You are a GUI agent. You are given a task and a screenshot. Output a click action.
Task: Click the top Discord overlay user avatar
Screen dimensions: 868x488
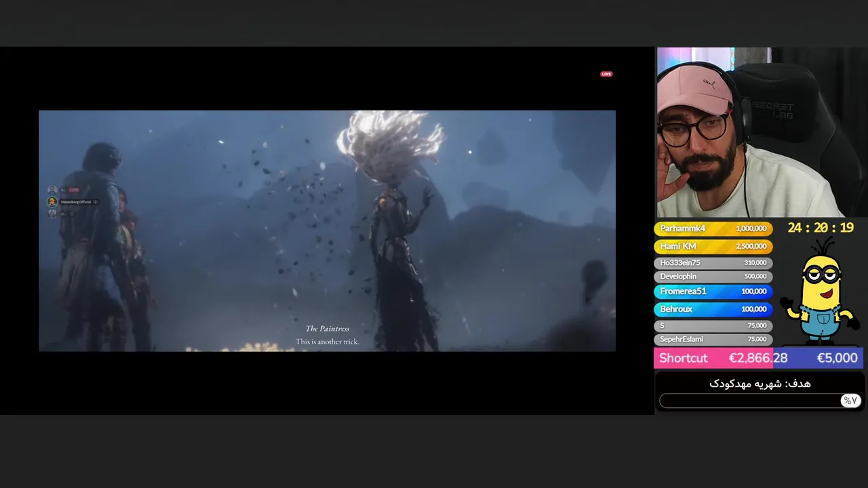52,190
